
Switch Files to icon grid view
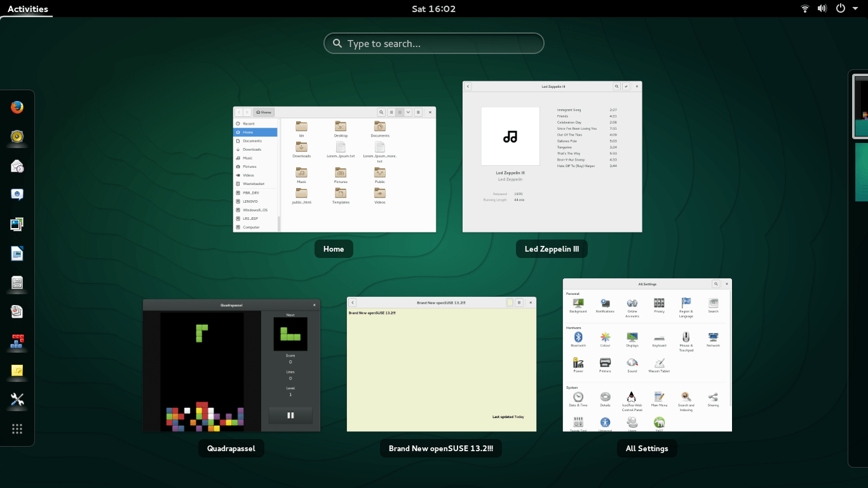(400, 112)
